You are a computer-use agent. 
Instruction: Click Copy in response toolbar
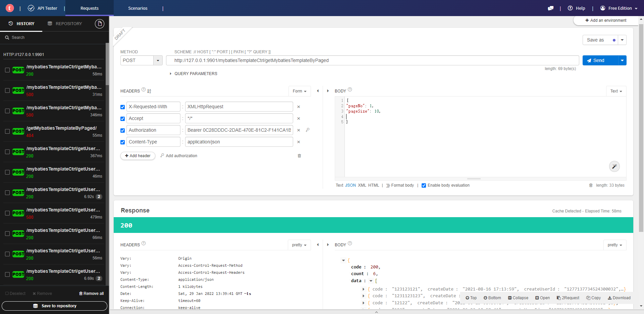click(x=593, y=298)
